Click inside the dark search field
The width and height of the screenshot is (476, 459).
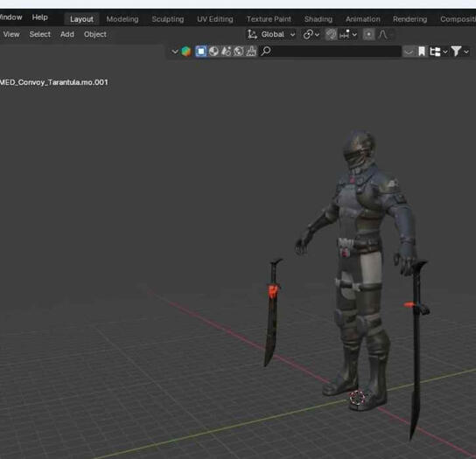tap(336, 52)
